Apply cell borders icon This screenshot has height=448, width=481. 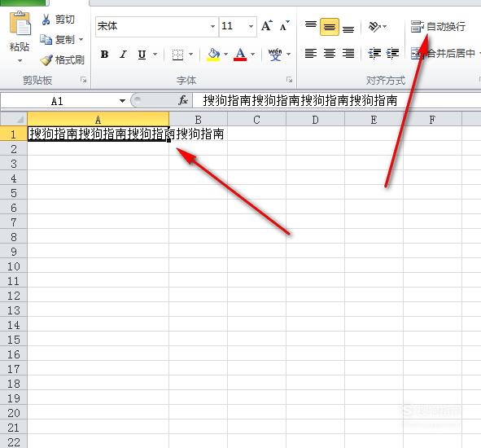coord(177,55)
